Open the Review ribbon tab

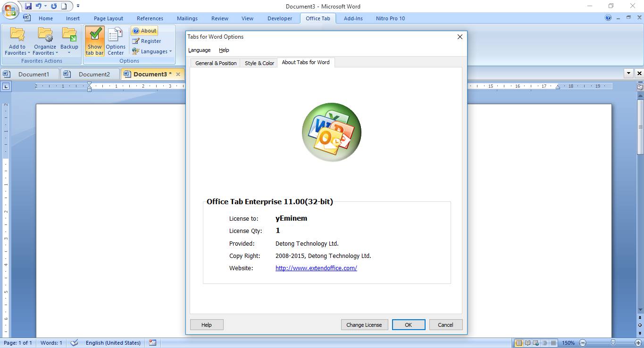(x=220, y=18)
